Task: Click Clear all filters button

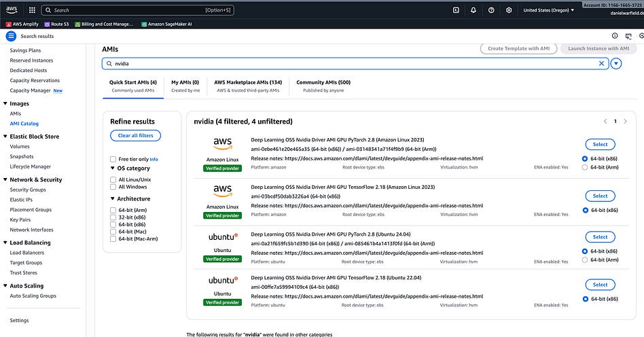Action: coord(136,136)
